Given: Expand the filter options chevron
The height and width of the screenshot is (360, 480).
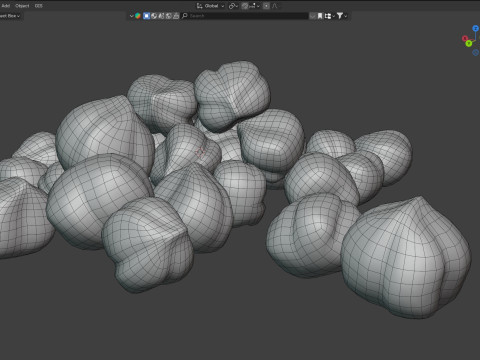Looking at the screenshot, I should pos(346,16).
